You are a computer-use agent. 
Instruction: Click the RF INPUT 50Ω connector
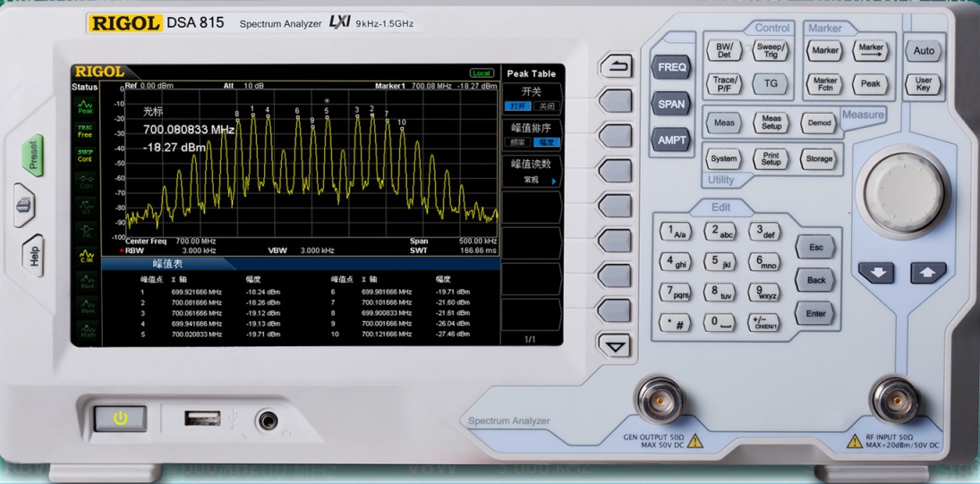[x=892, y=400]
